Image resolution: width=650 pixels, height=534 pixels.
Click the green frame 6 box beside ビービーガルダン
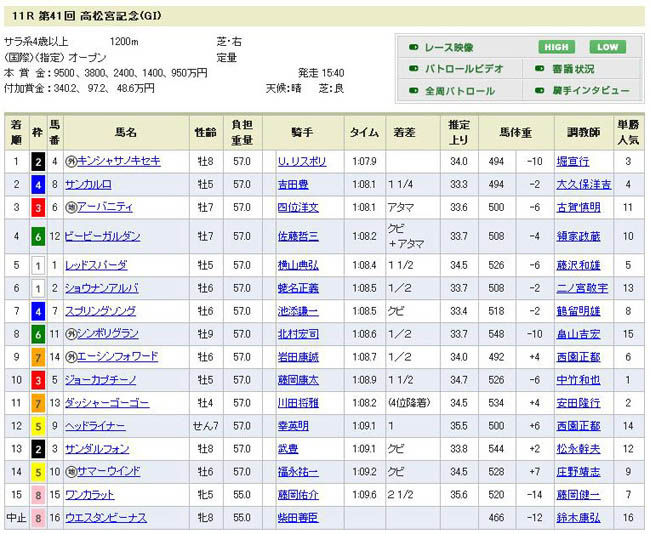(37, 236)
